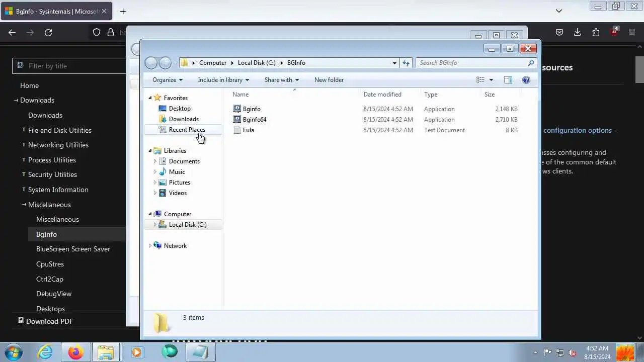
Task: Click Local Disk (C:) breadcrumb segment
Action: click(257, 63)
